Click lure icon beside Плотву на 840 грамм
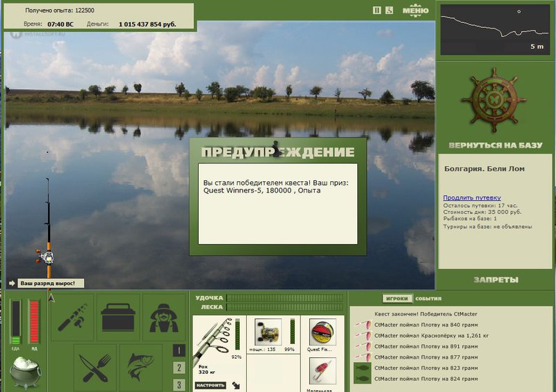The height and width of the screenshot is (392, 556). pyautogui.click(x=363, y=325)
